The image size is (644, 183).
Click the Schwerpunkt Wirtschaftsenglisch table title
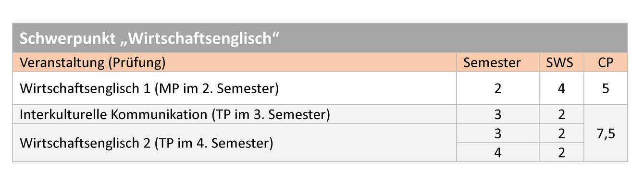pyautogui.click(x=149, y=38)
